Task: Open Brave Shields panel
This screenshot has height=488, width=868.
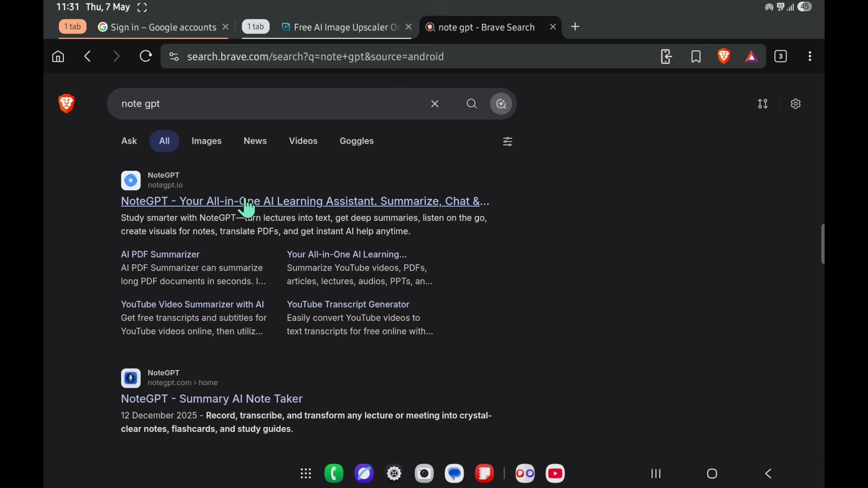Action: [725, 56]
